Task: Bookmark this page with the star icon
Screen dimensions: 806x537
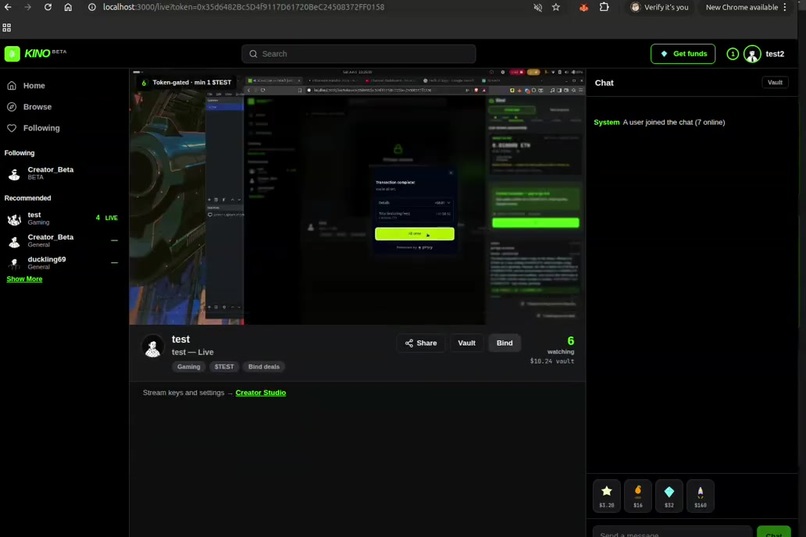Action: tap(556, 7)
